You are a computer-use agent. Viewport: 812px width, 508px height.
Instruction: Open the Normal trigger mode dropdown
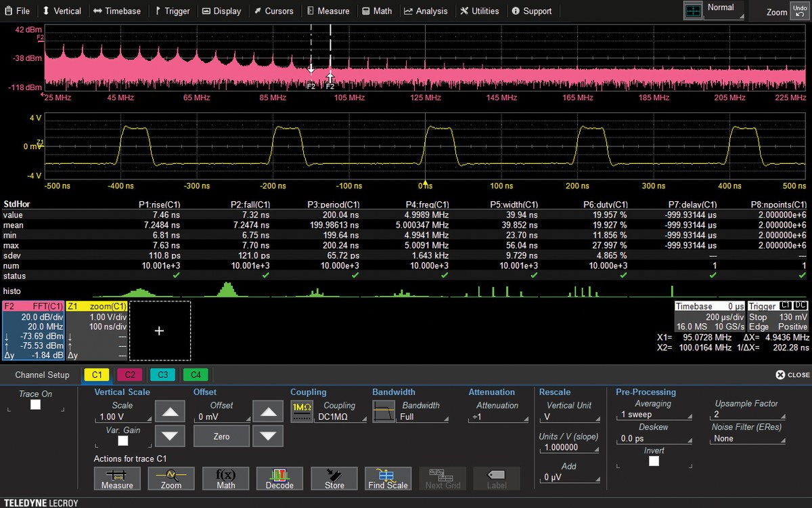[725, 11]
